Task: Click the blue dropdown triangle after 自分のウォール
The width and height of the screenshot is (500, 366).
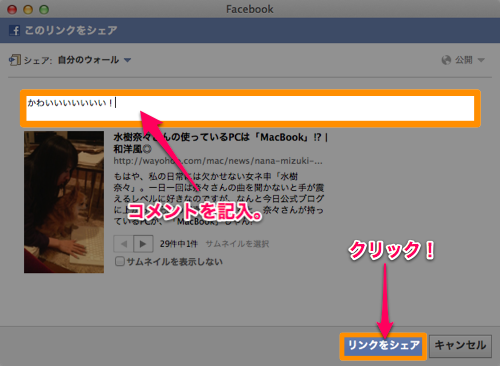Action: coord(127,60)
